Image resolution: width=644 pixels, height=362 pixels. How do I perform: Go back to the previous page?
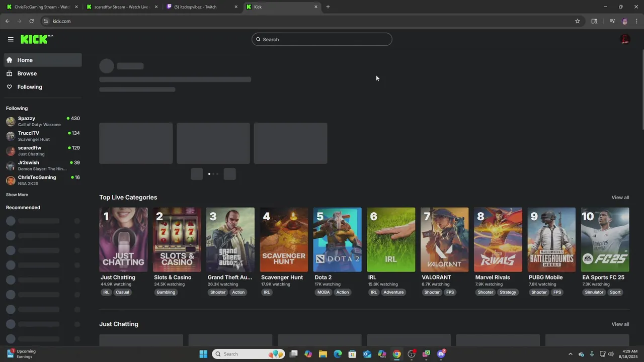click(x=7, y=21)
